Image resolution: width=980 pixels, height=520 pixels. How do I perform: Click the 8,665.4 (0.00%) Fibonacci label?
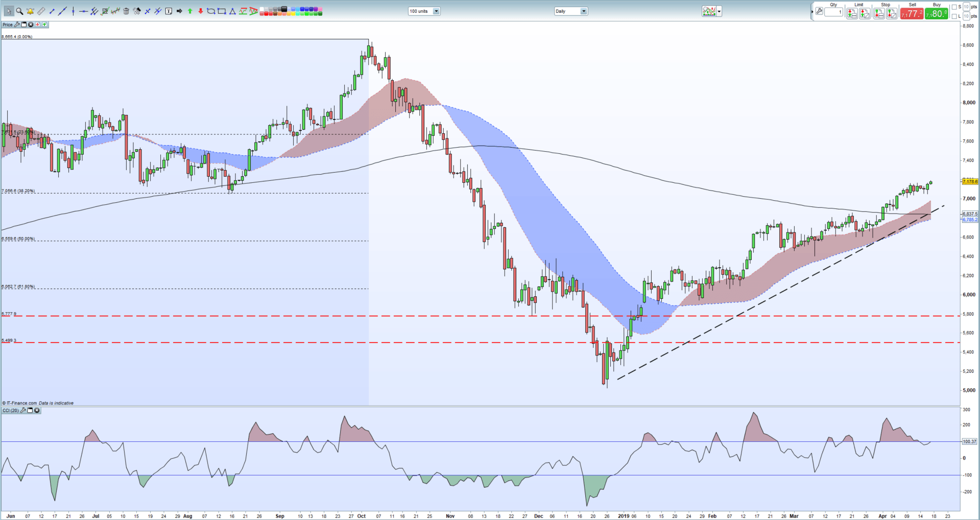[17, 37]
